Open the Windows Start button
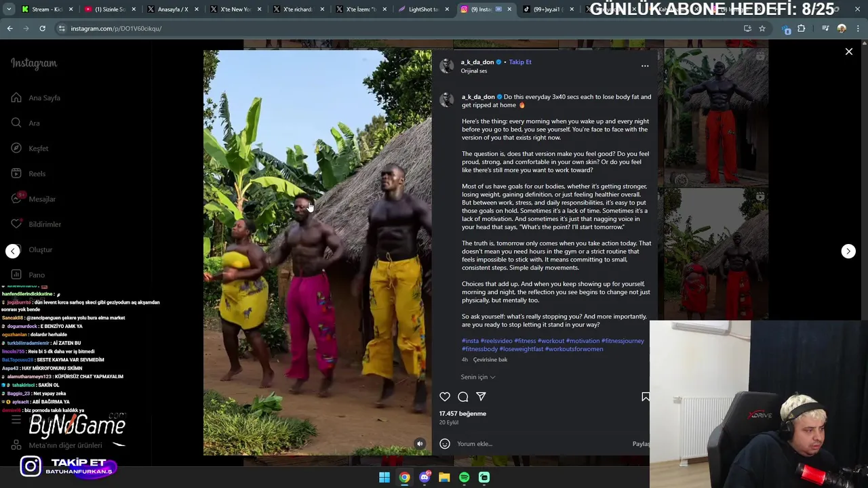Image resolution: width=868 pixels, height=488 pixels. [384, 477]
